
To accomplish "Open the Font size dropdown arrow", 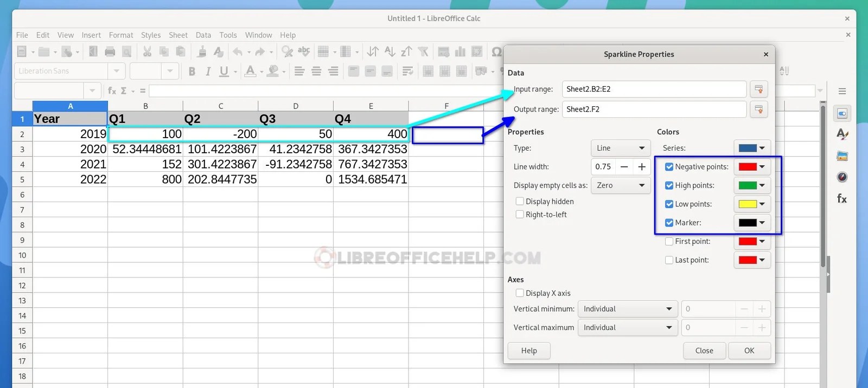I will (x=170, y=71).
